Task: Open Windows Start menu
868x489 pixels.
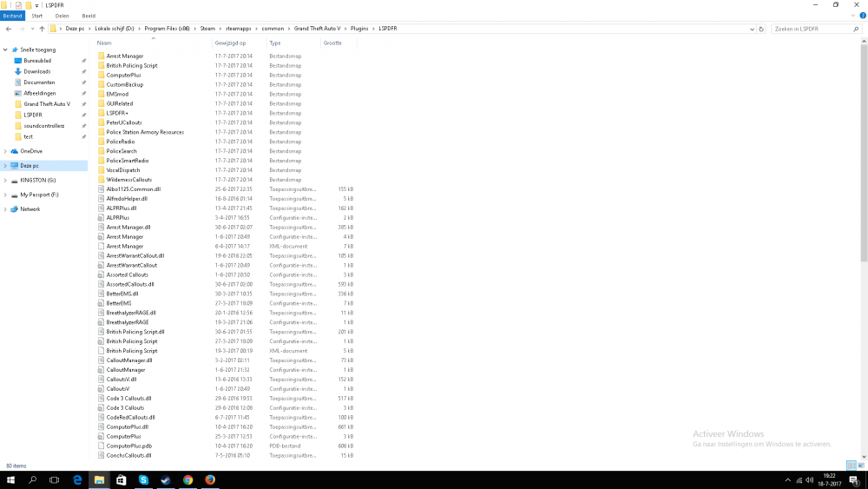Action: (10, 480)
